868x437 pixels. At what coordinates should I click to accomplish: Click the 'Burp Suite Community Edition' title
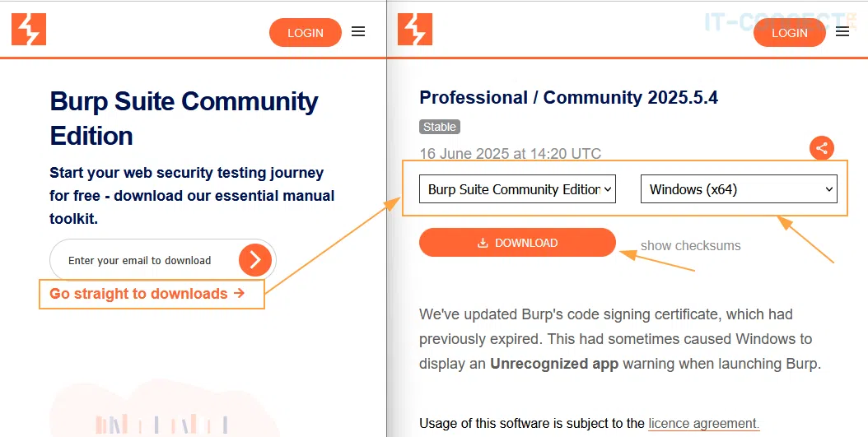tap(184, 119)
